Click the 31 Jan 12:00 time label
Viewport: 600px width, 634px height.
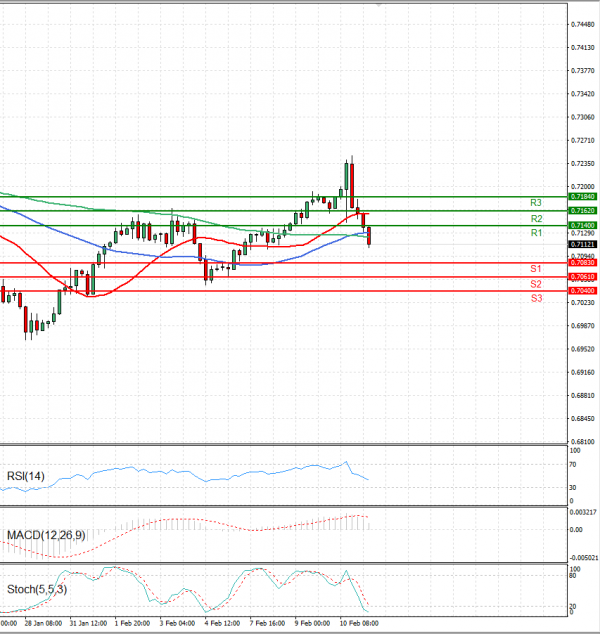[88, 623]
